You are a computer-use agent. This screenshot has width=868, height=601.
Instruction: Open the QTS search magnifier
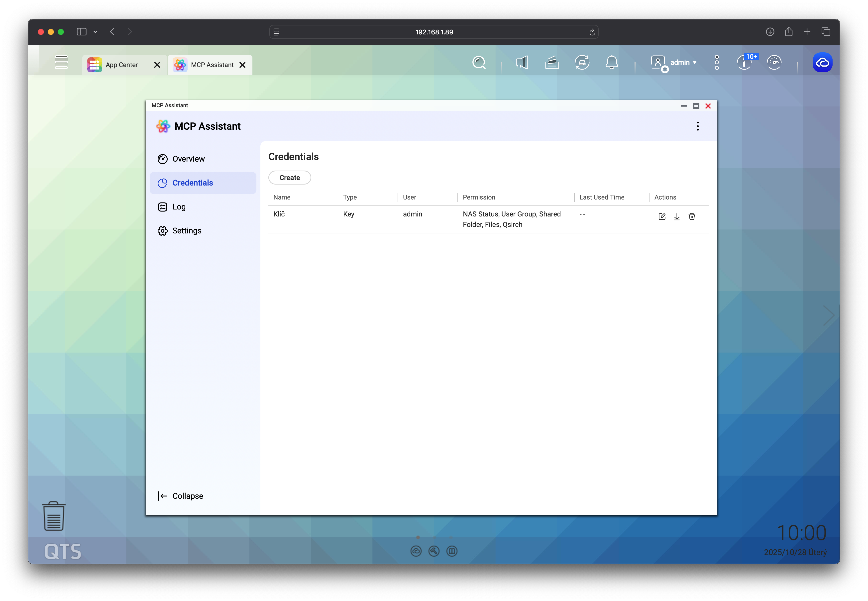479,63
